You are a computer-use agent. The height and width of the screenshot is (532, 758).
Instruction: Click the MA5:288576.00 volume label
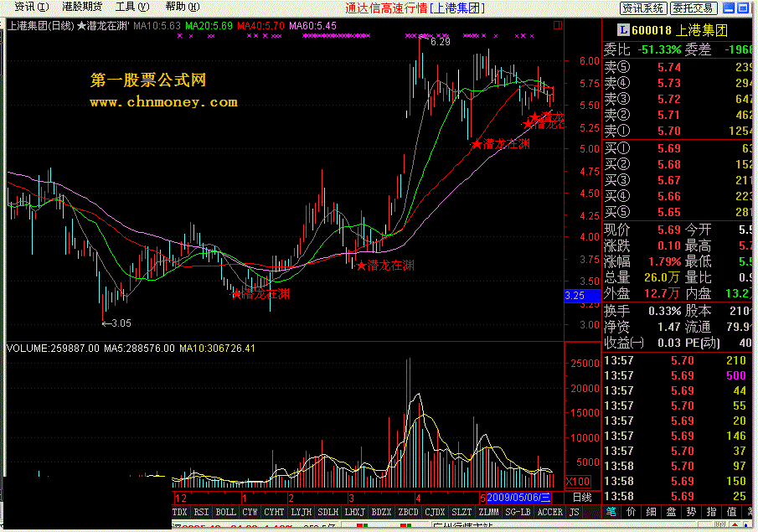139,349
